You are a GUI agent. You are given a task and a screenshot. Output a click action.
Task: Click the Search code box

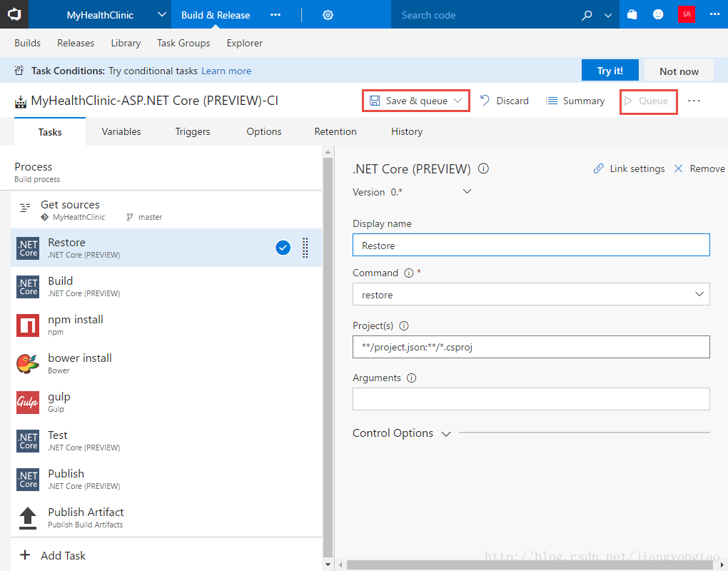483,15
